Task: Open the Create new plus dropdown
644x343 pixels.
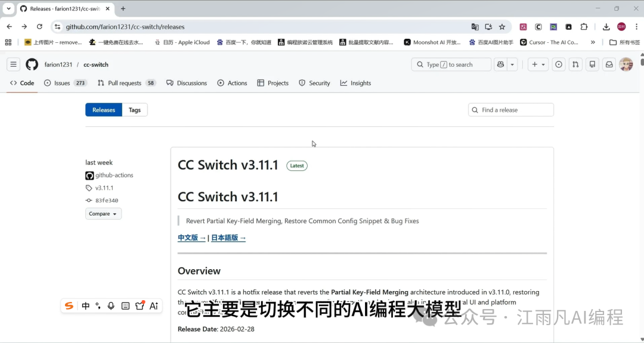Action: tap(538, 64)
